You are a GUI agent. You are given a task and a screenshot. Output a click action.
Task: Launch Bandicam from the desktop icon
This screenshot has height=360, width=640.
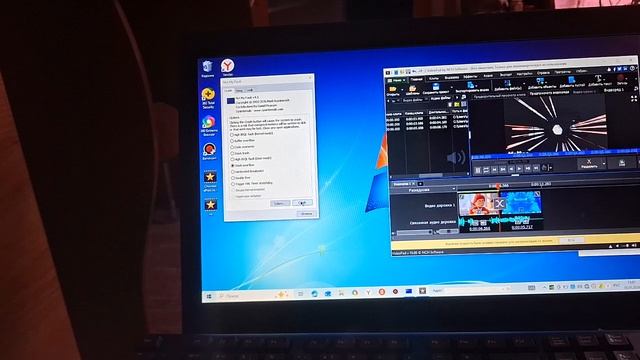click(209, 152)
